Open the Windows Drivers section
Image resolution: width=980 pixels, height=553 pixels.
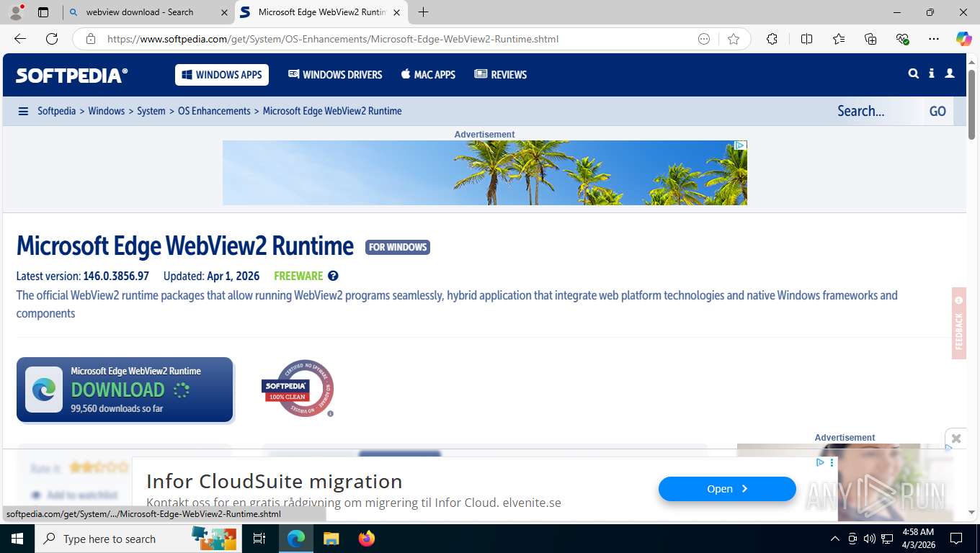pyautogui.click(x=335, y=75)
